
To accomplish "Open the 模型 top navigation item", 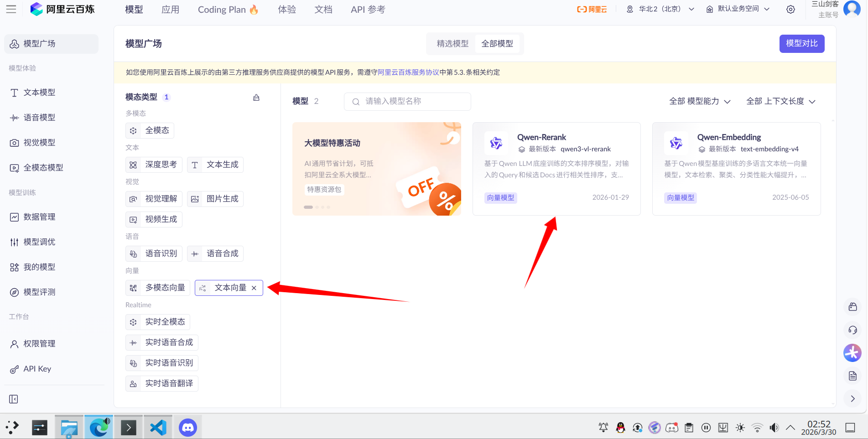I will pos(134,10).
